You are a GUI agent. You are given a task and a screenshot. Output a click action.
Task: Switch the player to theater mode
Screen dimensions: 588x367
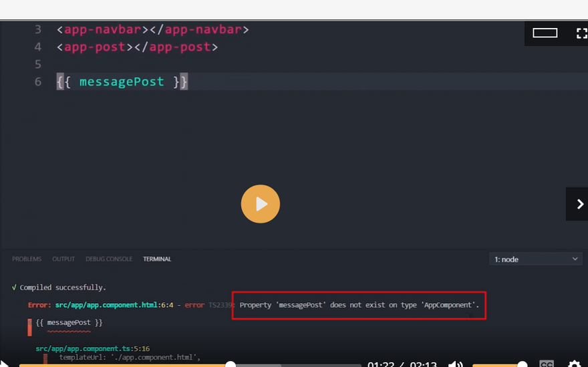coord(545,33)
